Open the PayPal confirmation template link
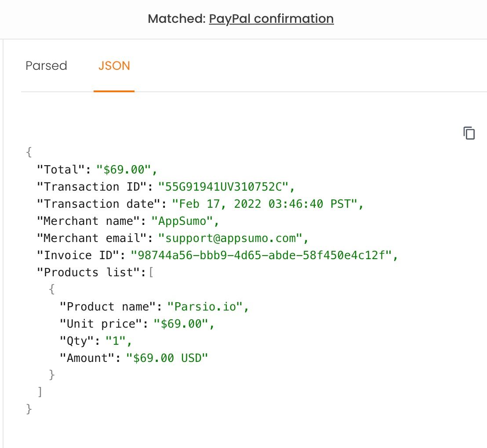Screen dimensions: 487x448 click(x=271, y=19)
